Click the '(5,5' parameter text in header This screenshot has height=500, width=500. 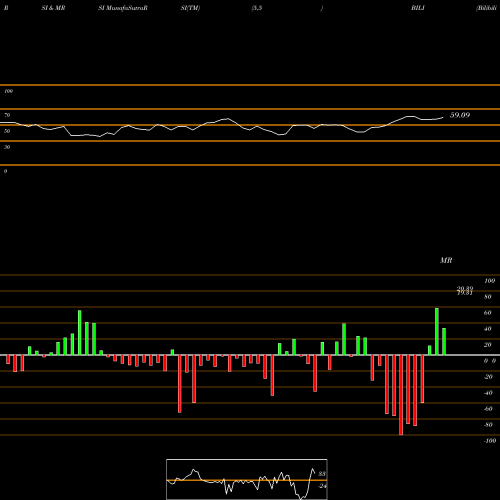pyautogui.click(x=257, y=8)
